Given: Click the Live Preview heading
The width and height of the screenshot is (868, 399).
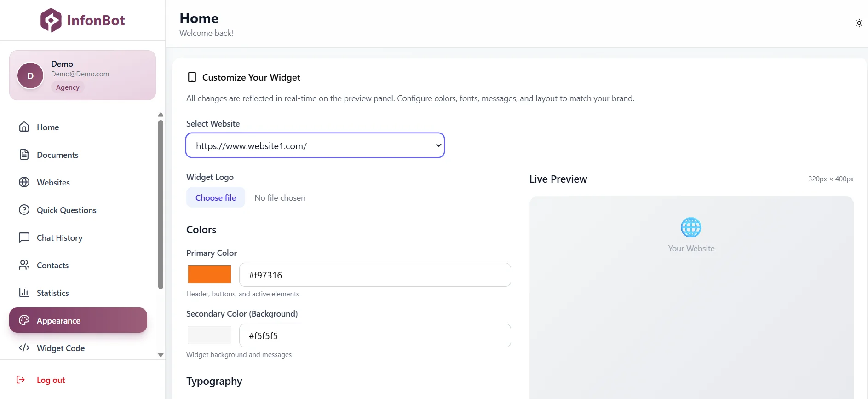Looking at the screenshot, I should 558,179.
